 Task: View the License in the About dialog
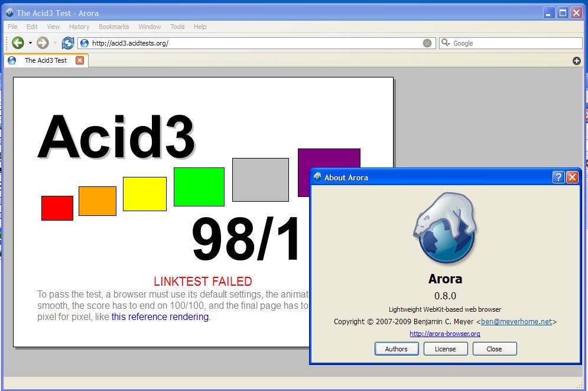(x=445, y=348)
